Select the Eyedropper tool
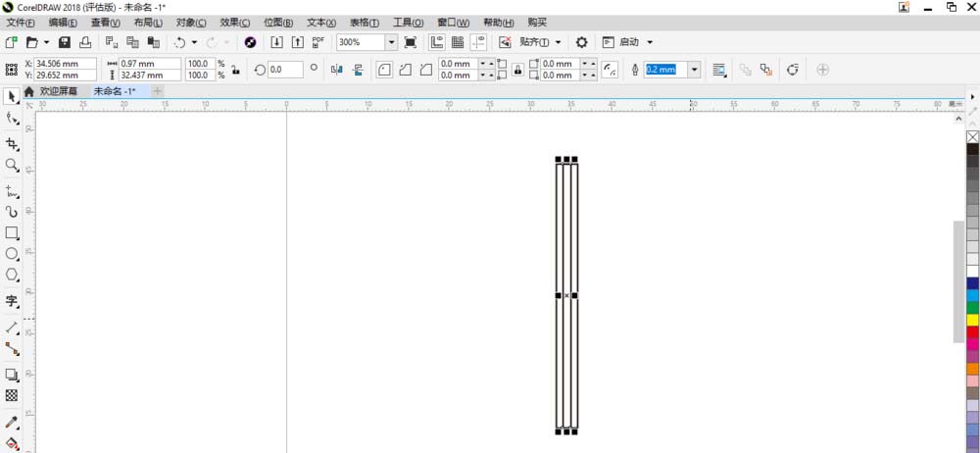Viewport: 980px width, 453px height. 11,422
